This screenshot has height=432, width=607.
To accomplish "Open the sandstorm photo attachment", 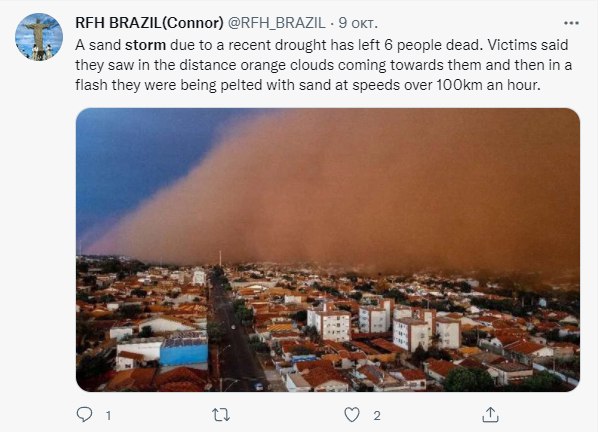I will (328, 249).
